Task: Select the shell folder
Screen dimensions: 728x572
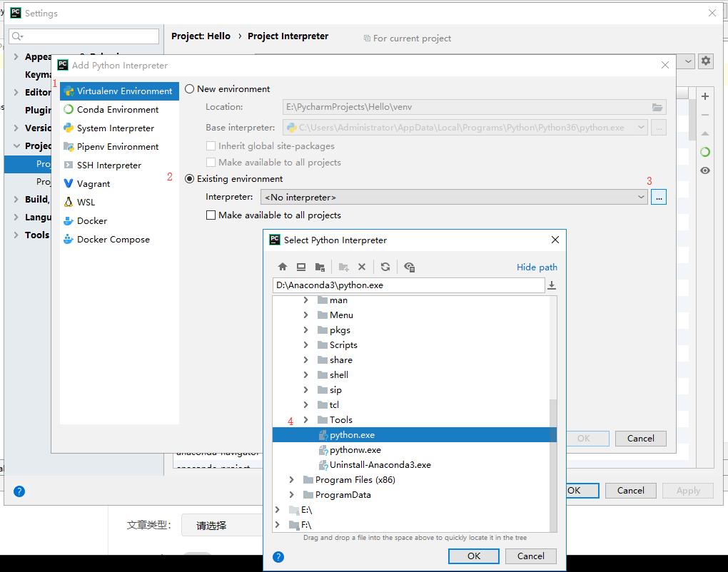Action: click(x=339, y=375)
